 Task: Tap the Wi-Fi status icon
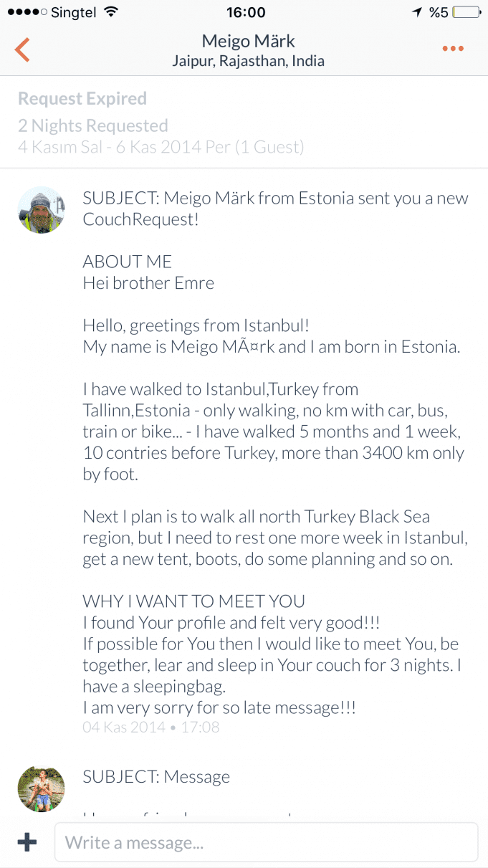[110, 12]
